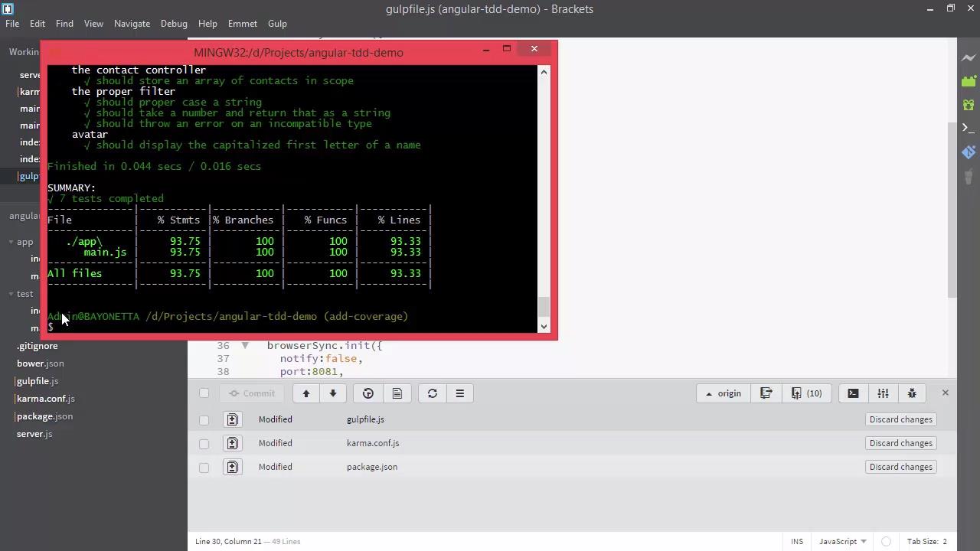Open Live Preview lightning icon
Image resolution: width=980 pixels, height=551 pixels.
point(969,57)
